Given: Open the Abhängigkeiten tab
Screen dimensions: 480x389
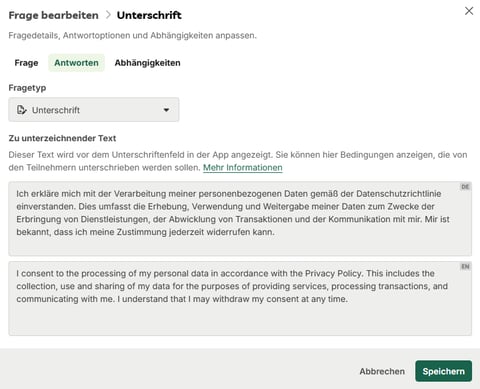Looking at the screenshot, I should (x=147, y=63).
